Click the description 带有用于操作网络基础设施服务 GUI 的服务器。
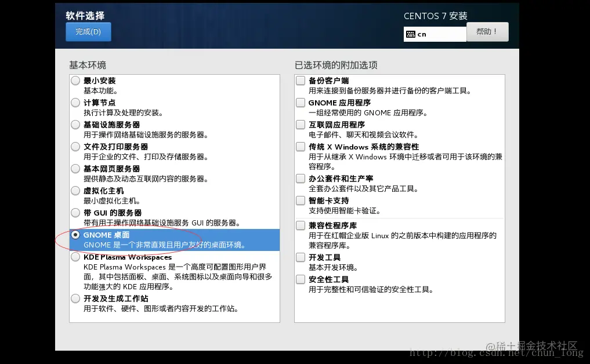The height and width of the screenshot is (364, 590). (162, 223)
